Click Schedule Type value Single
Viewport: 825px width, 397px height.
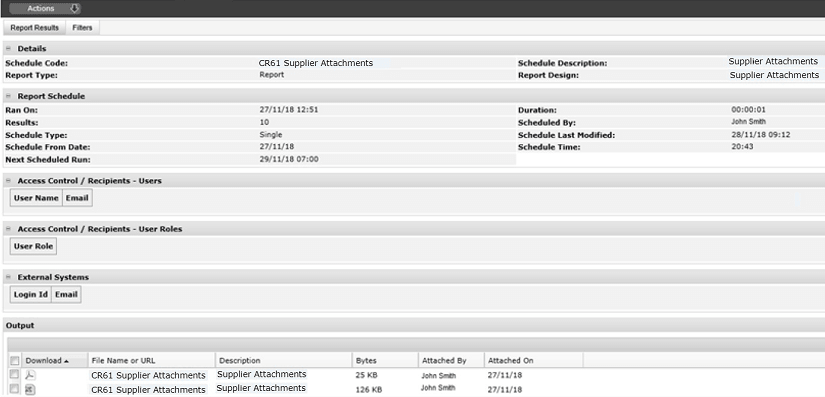tap(270, 135)
